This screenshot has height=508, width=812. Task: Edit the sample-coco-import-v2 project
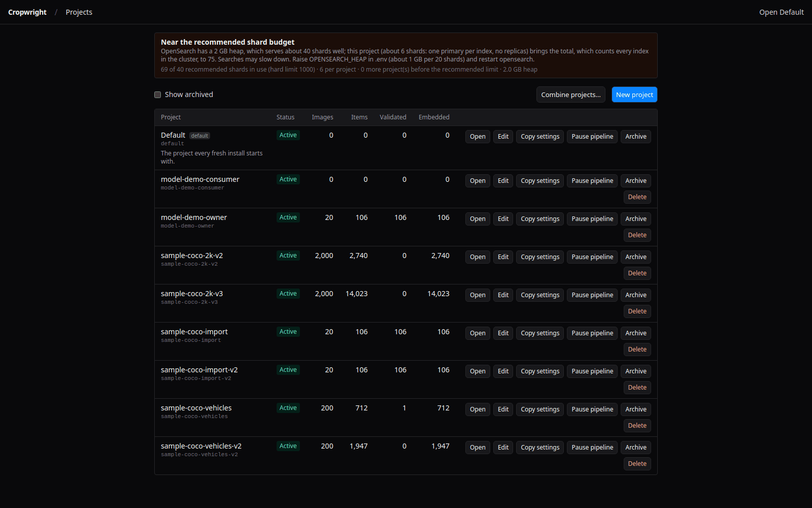pyautogui.click(x=503, y=371)
